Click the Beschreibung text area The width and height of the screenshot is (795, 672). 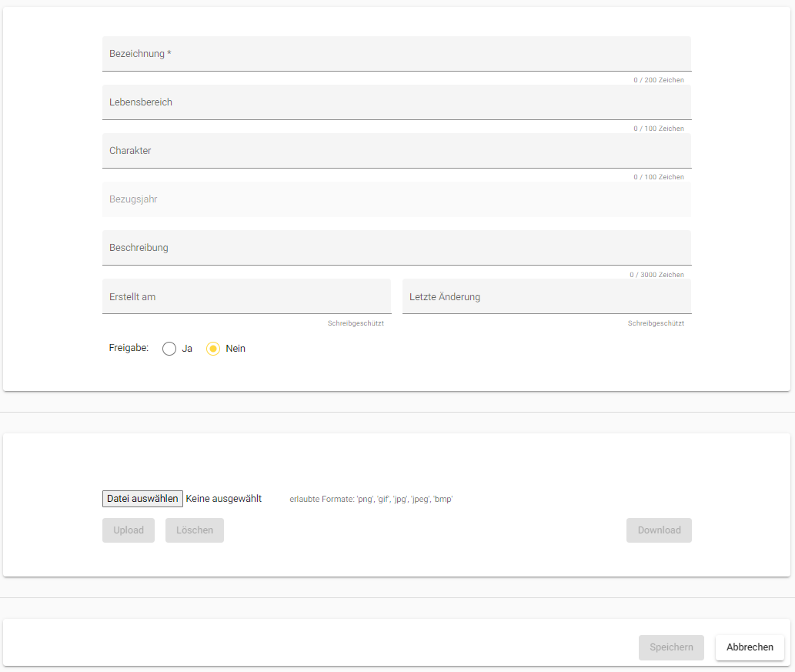(x=396, y=248)
